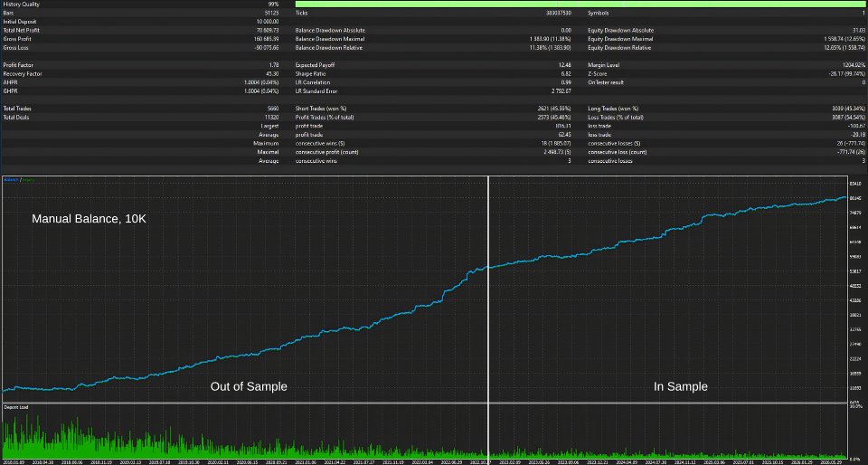Click the LR Correlation label
Viewport: 868px width, 465px height.
coord(314,82)
